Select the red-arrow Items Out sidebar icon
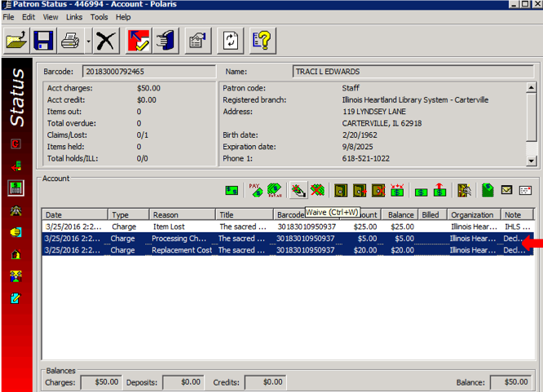 15,166
